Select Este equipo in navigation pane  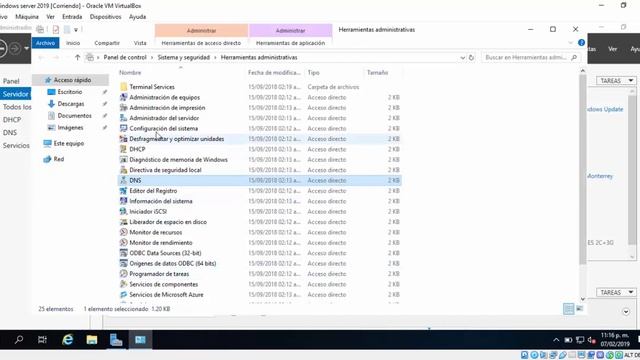[x=69, y=143]
